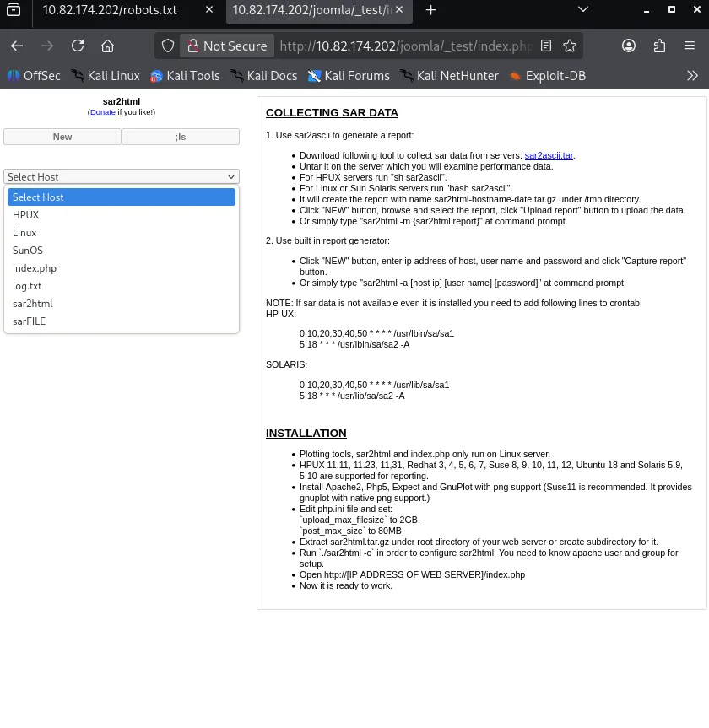Show more bookmarks toolbar overflow chevron

click(692, 76)
